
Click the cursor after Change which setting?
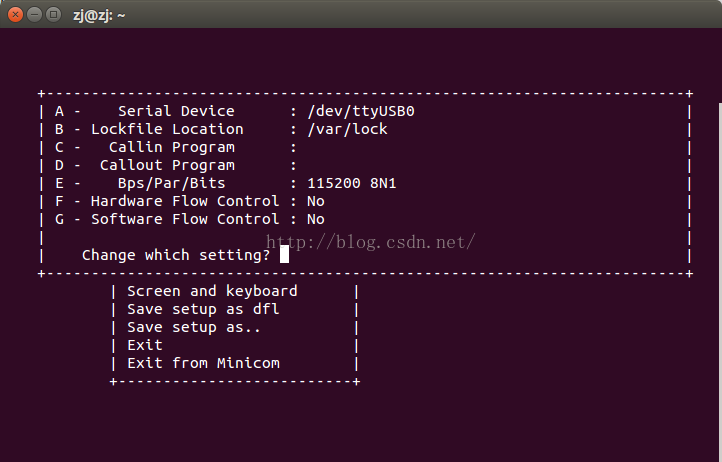coord(285,254)
